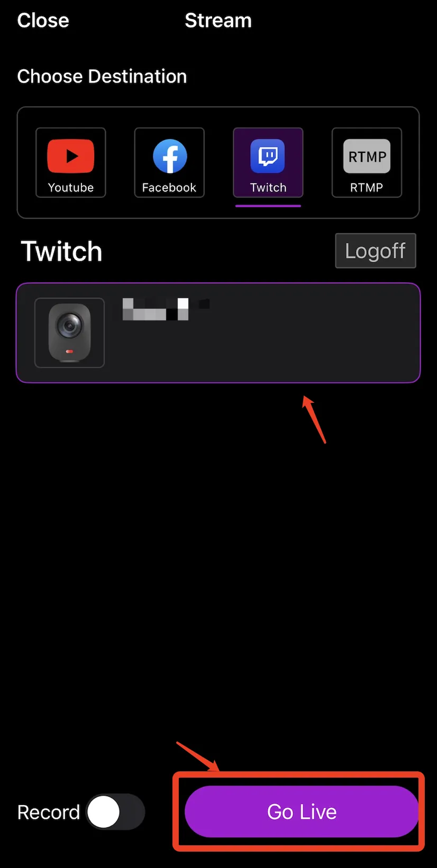Start streaming with Go Live
Image resolution: width=437 pixels, height=868 pixels.
pos(301,811)
